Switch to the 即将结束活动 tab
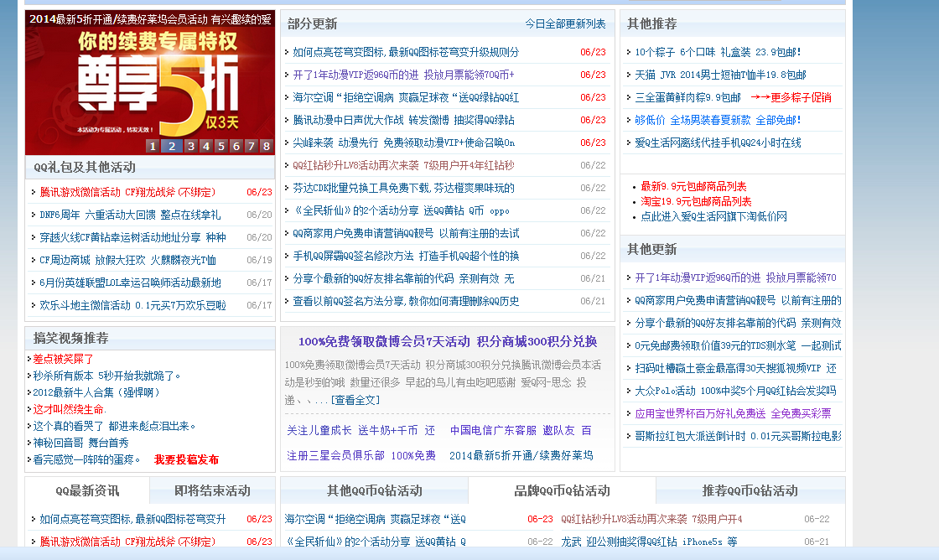Viewport: 939px width, 560px height. [212, 490]
